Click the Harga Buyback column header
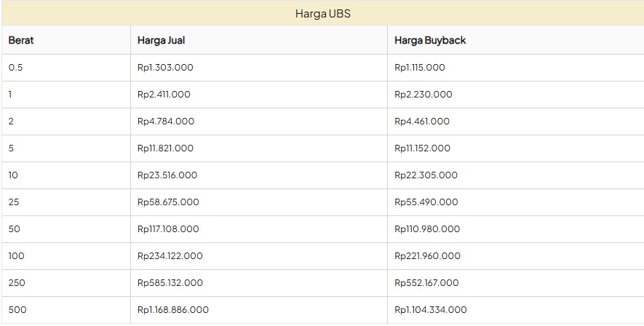This screenshot has height=326, width=644. pos(429,40)
